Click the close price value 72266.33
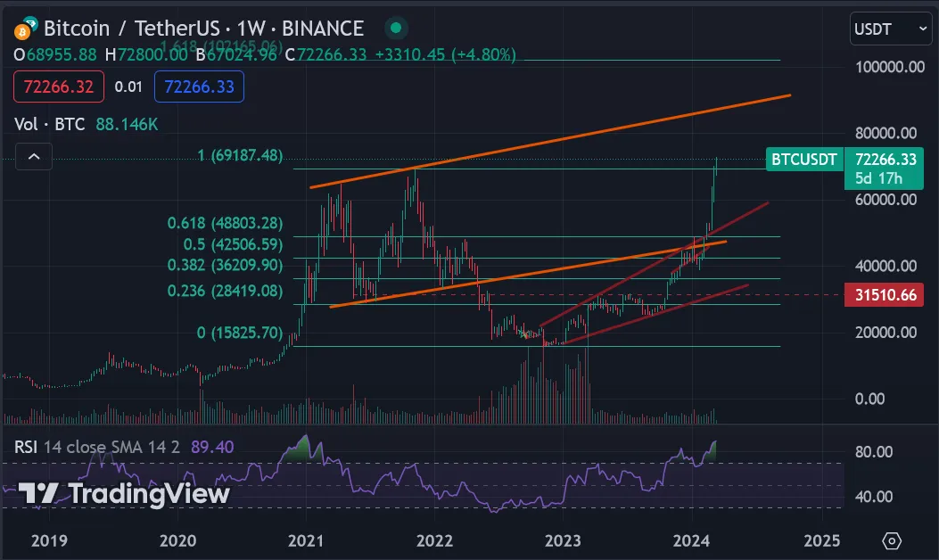 point(332,54)
